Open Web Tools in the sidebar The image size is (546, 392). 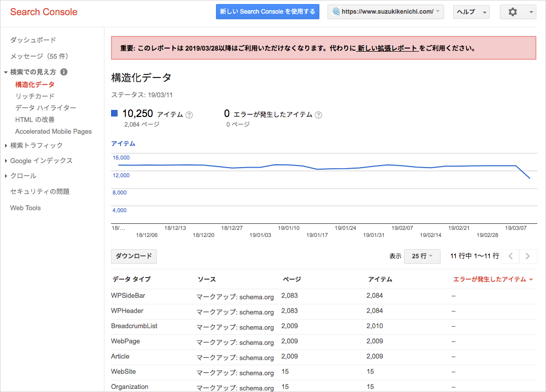coord(25,208)
